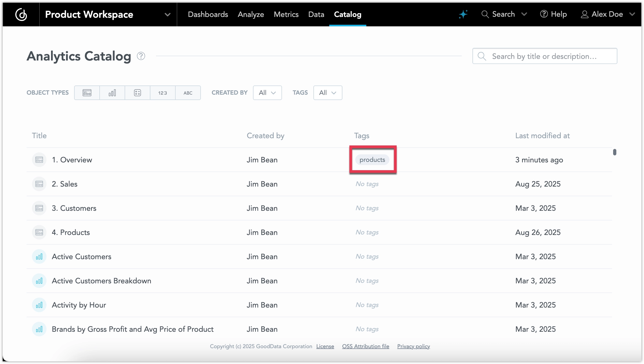Click the chart icon beside Active Customers
Image resolution: width=644 pixels, height=364 pixels.
pos(39,256)
